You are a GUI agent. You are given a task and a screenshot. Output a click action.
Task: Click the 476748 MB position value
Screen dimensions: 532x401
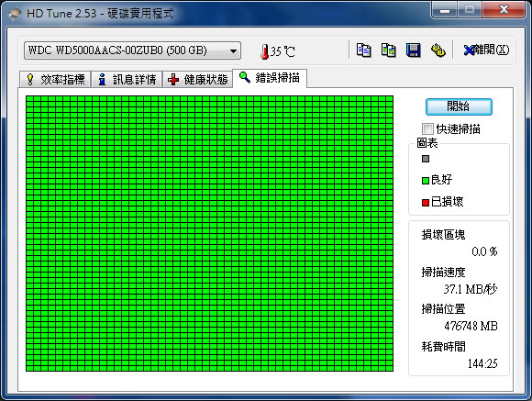coord(471,327)
